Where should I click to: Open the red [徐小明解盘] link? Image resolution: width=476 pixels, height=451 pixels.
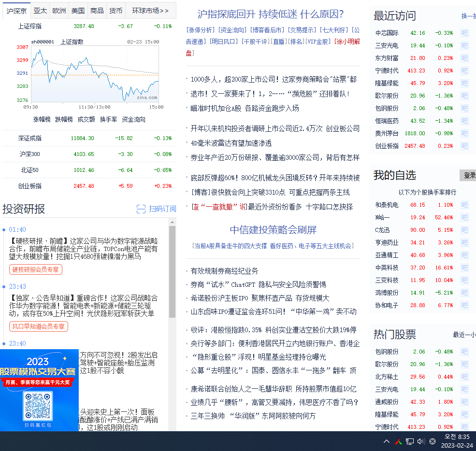pos(347,42)
